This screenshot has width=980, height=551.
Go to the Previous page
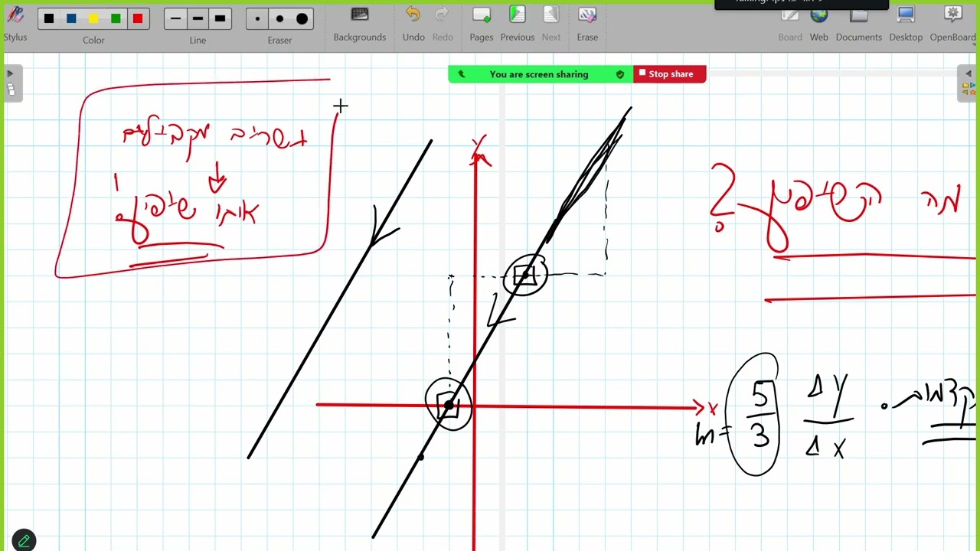coord(518,24)
